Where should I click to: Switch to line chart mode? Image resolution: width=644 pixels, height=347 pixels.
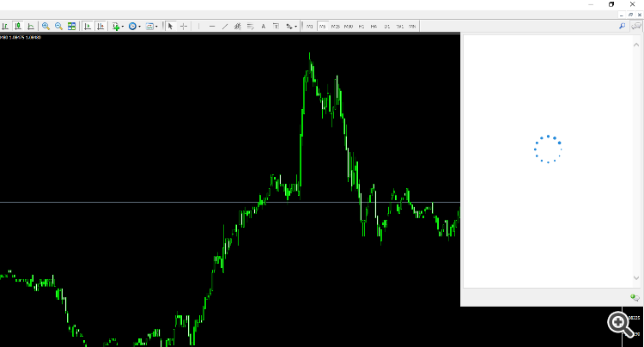pyautogui.click(x=31, y=27)
